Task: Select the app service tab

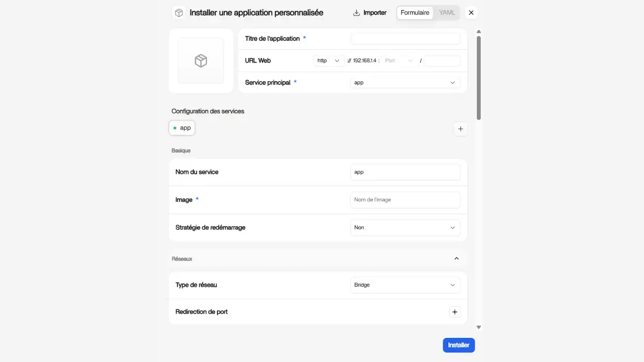Action: pyautogui.click(x=182, y=128)
